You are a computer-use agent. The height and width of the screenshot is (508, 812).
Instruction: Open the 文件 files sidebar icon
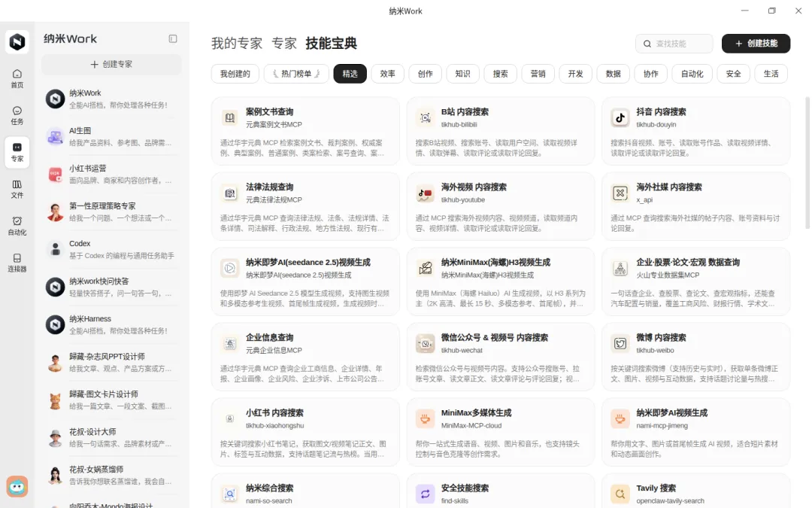click(17, 189)
